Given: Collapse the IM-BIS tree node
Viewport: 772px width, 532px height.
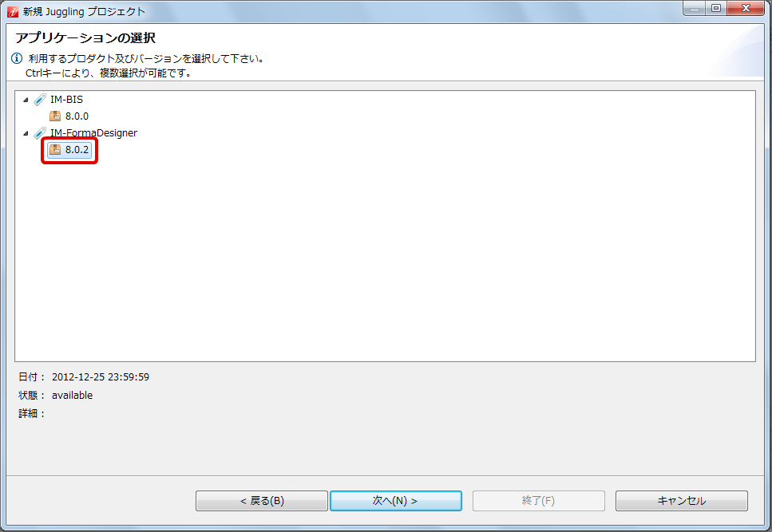Looking at the screenshot, I should pyautogui.click(x=26, y=100).
